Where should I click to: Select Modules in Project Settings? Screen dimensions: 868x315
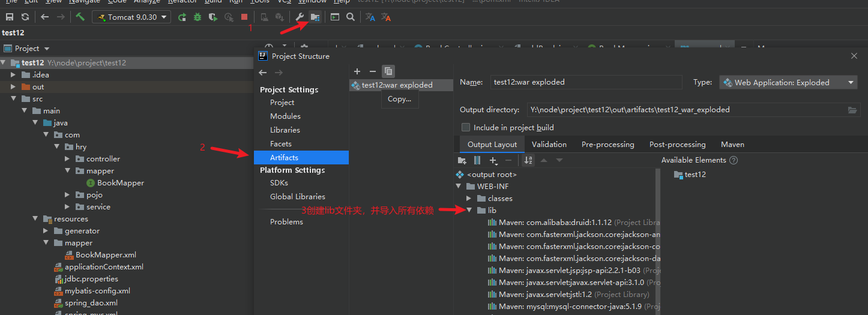tap(285, 116)
